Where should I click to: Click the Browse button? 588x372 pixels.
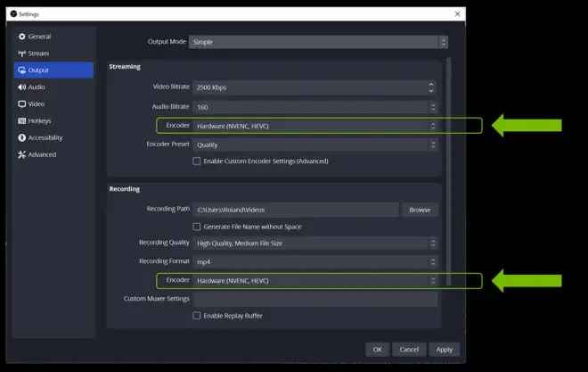pyautogui.click(x=420, y=210)
